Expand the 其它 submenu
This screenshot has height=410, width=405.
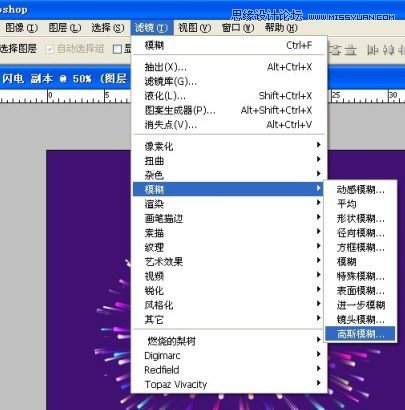pos(229,319)
